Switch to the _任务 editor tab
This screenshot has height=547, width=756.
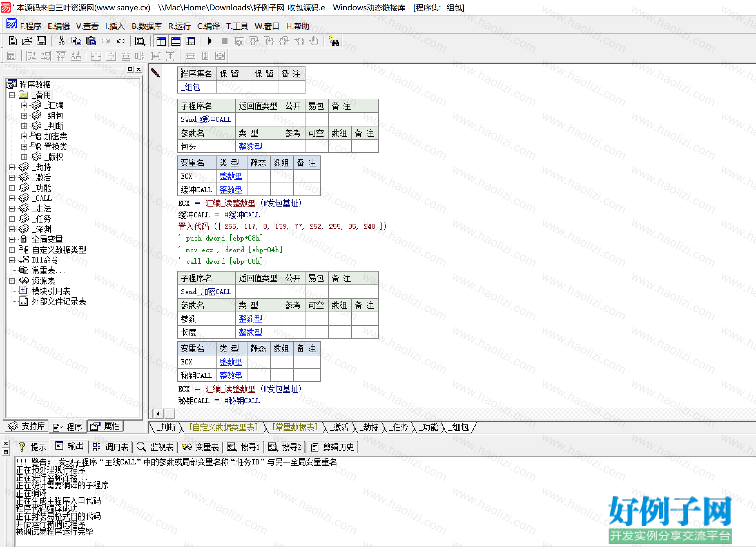click(x=399, y=427)
